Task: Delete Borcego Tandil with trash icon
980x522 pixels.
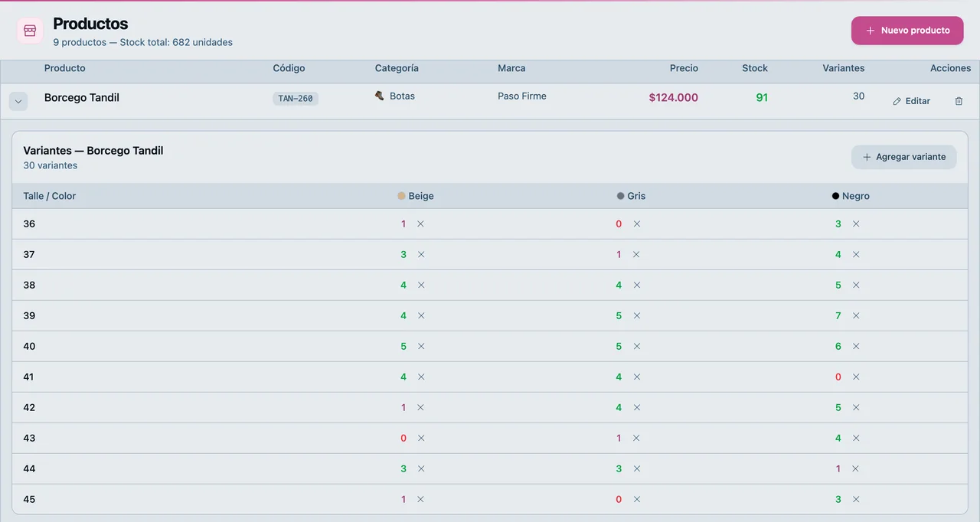Action: (x=959, y=101)
